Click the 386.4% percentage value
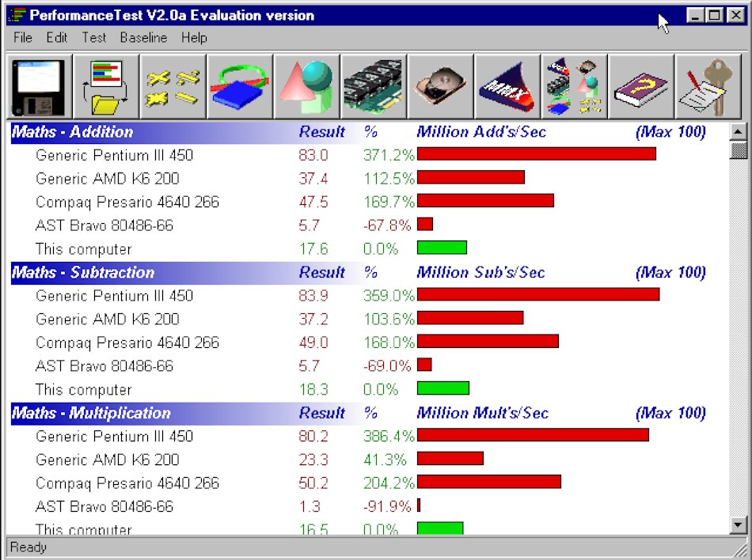Screen dimensions: 752x560 (x=389, y=437)
